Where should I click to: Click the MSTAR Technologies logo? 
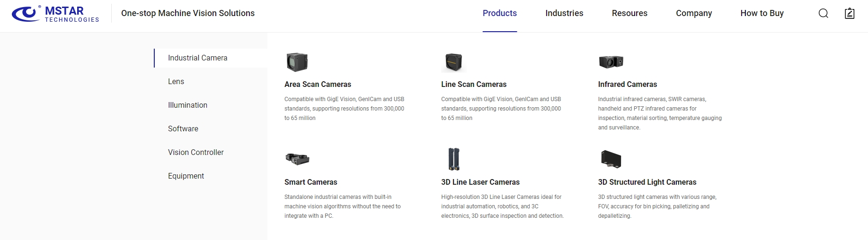tap(55, 14)
